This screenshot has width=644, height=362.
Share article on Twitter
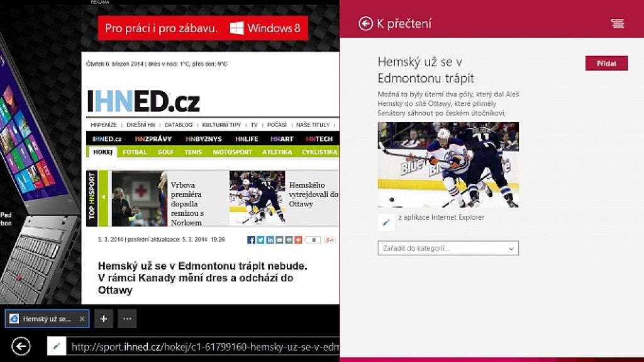(260, 240)
